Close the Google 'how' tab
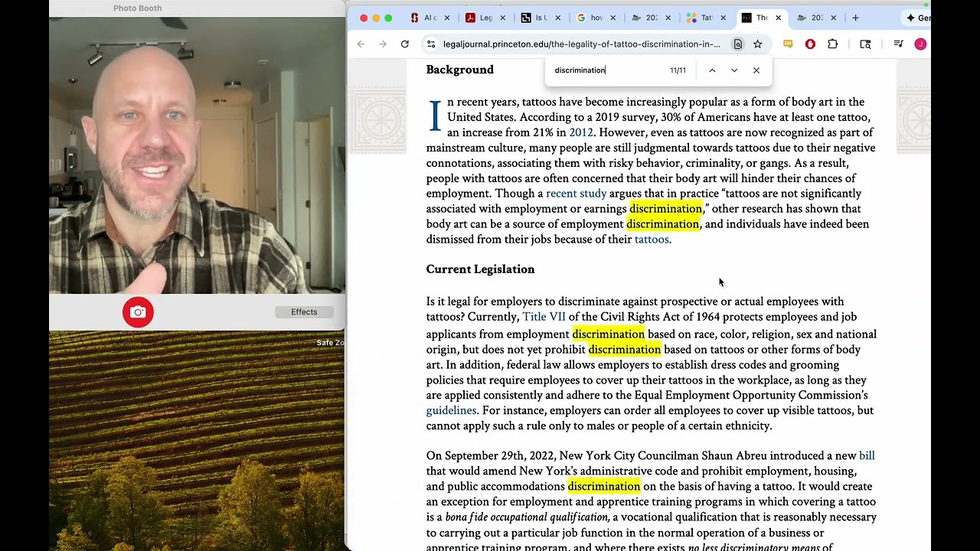Screen dimensions: 980x551 [x=613, y=18]
